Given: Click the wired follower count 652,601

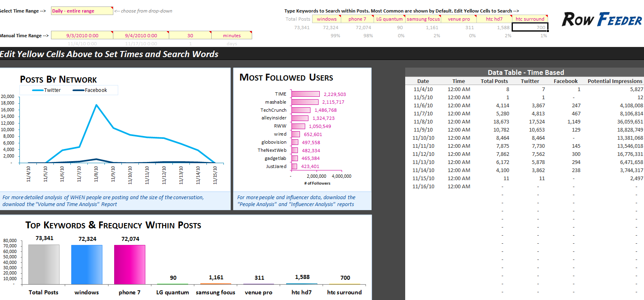Looking at the screenshot, I should (x=313, y=134).
